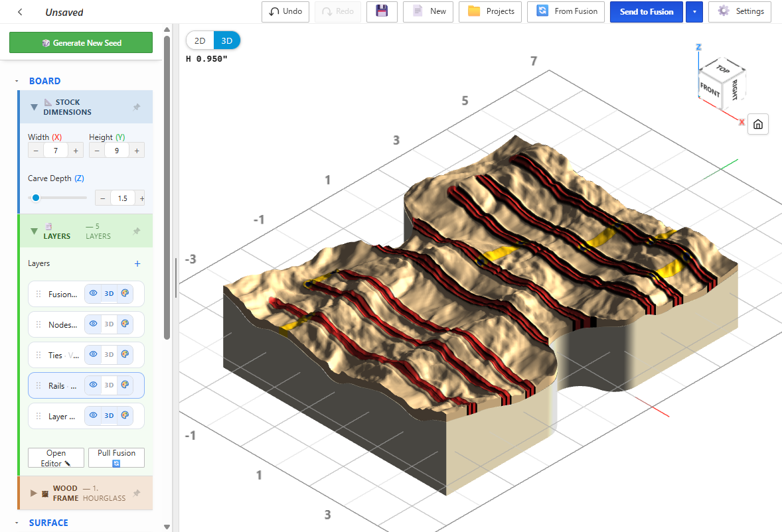Add a new layer with plus icon

pos(137,263)
